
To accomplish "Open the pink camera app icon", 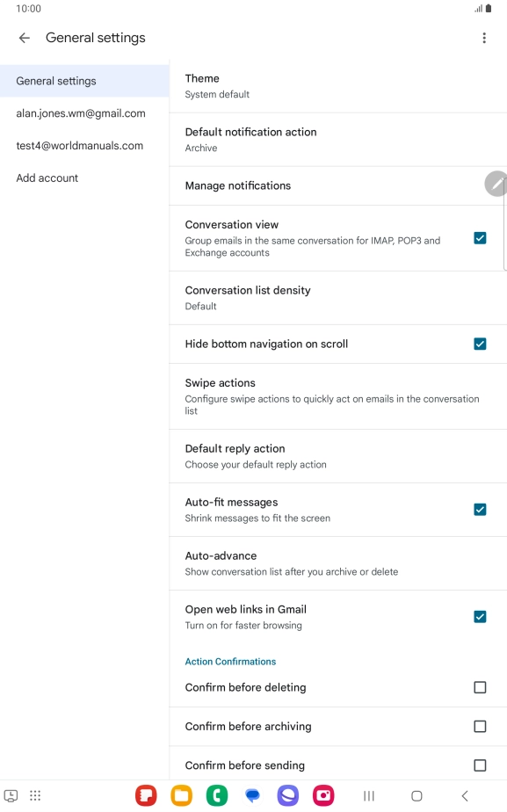I will [x=323, y=795].
